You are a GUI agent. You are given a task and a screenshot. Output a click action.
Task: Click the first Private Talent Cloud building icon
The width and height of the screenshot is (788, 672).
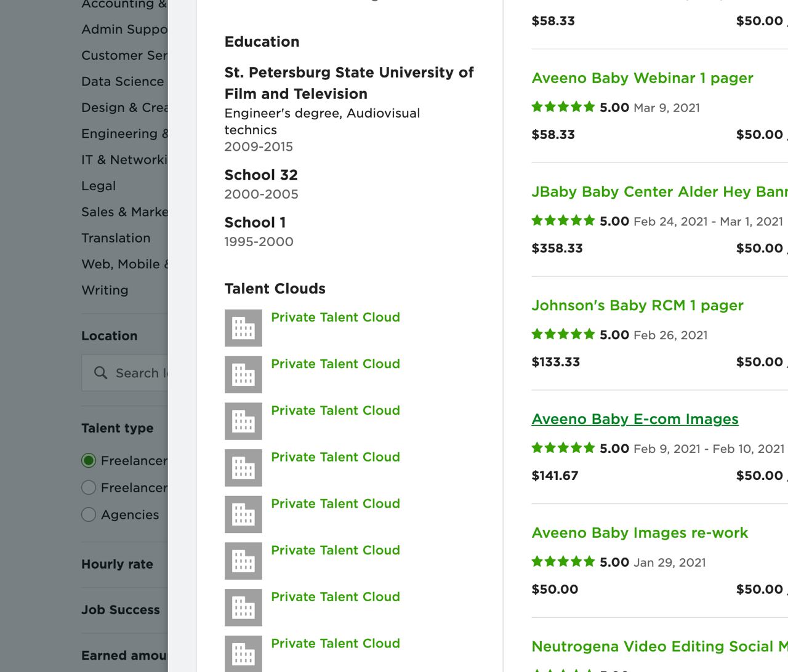coord(243,328)
